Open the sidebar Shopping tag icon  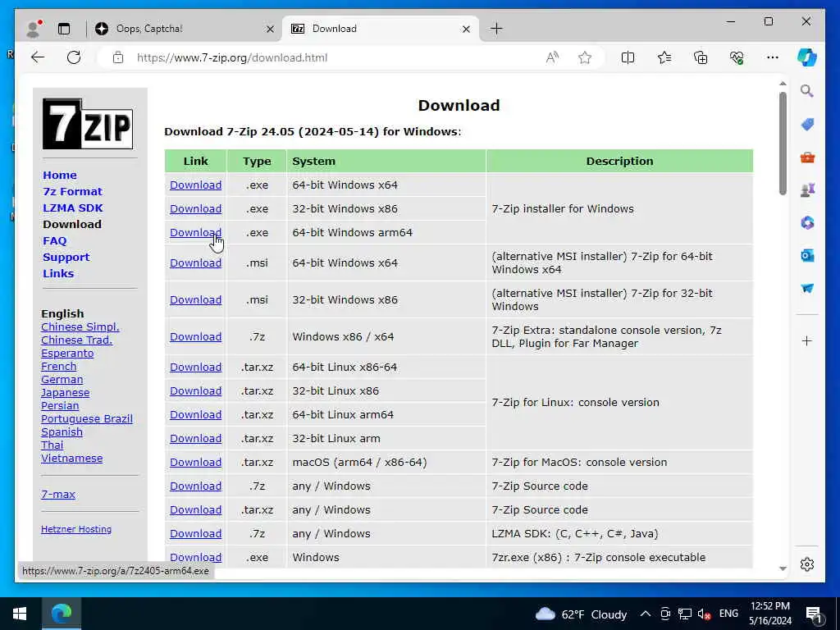tap(807, 125)
